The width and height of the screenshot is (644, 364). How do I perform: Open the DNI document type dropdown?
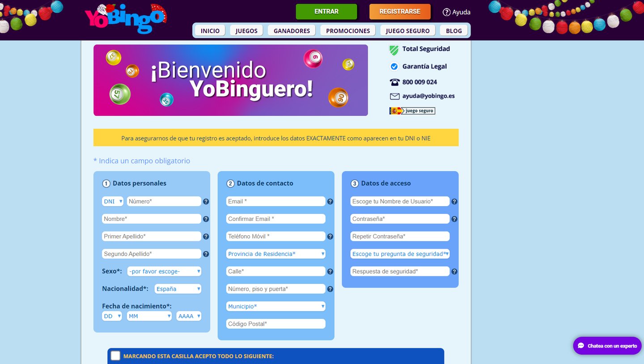(x=113, y=201)
